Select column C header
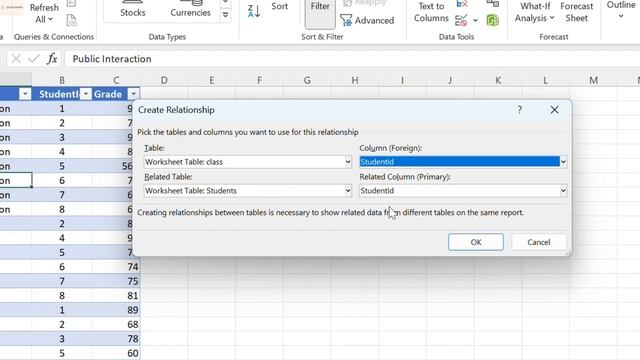 click(116, 80)
